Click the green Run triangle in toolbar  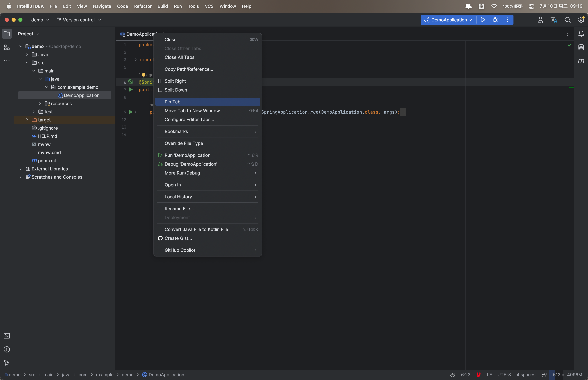click(483, 20)
